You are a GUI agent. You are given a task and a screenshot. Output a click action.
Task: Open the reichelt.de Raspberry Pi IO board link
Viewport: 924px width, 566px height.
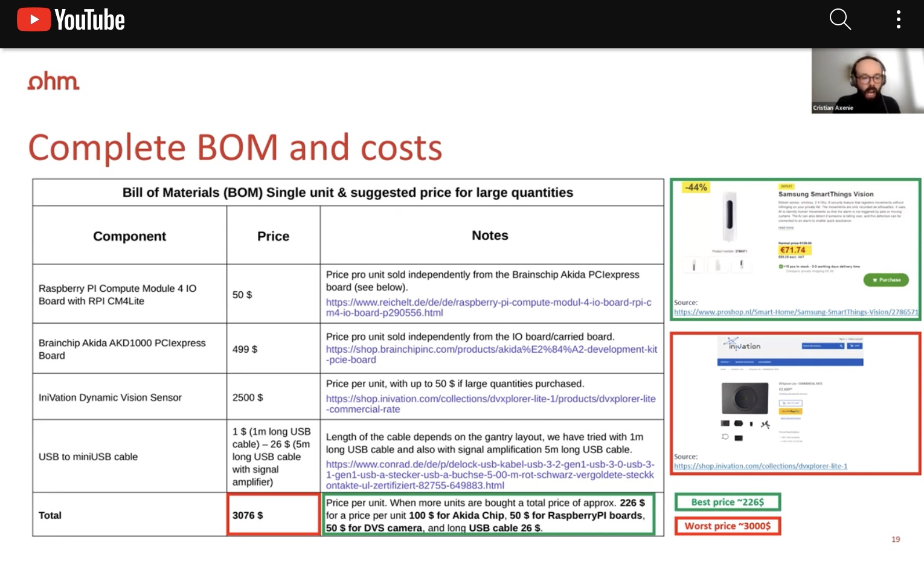pyautogui.click(x=489, y=307)
